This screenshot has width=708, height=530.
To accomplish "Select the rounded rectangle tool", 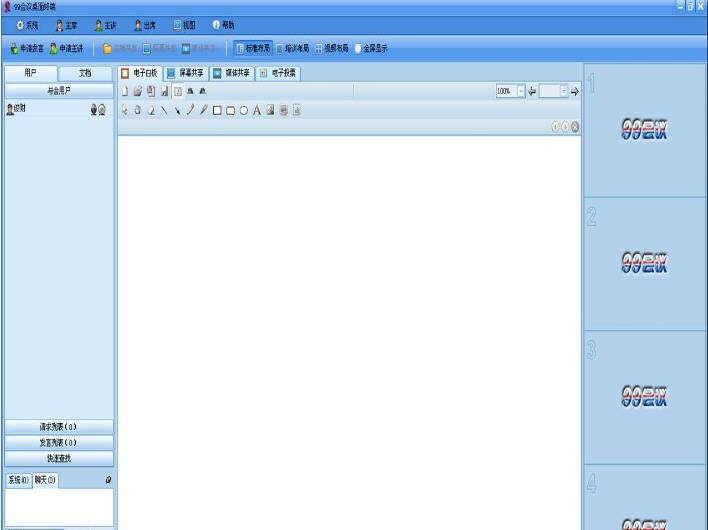I will (230, 110).
